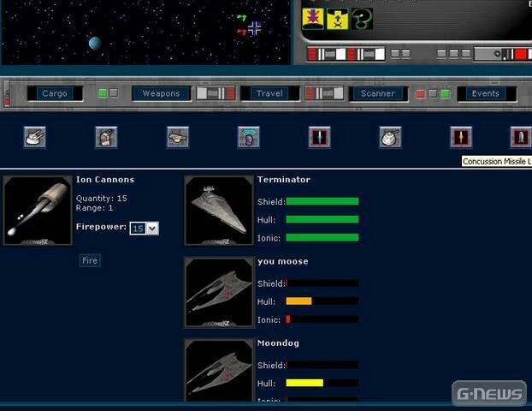
Task: Click you moose's red Ionic bar
Action: (288, 319)
